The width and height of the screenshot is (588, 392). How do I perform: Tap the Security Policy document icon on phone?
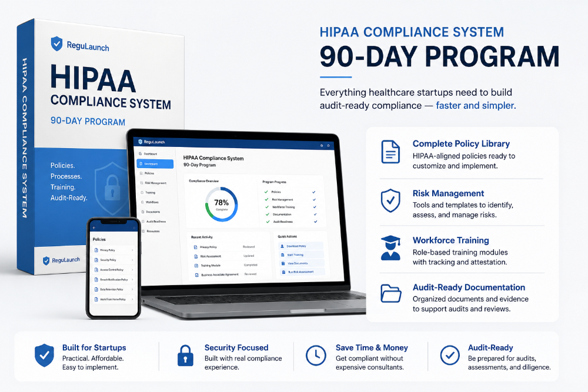click(96, 260)
